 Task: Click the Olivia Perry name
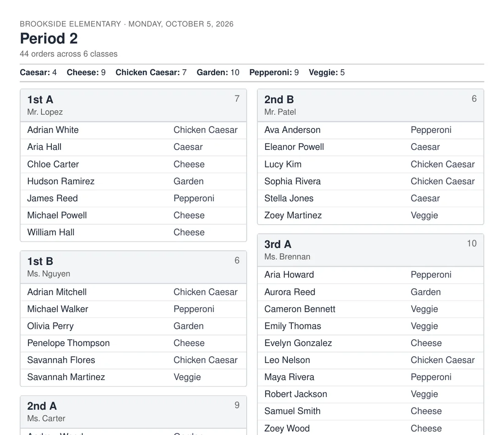click(x=50, y=326)
